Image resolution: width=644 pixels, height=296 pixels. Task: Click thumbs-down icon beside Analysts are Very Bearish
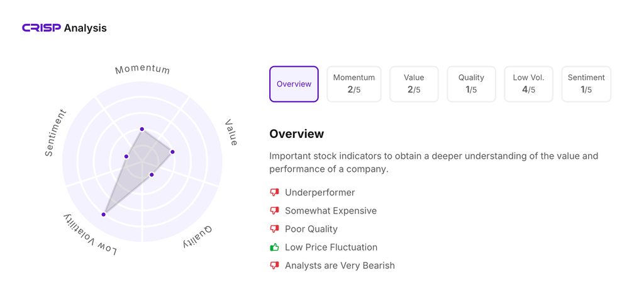(274, 265)
